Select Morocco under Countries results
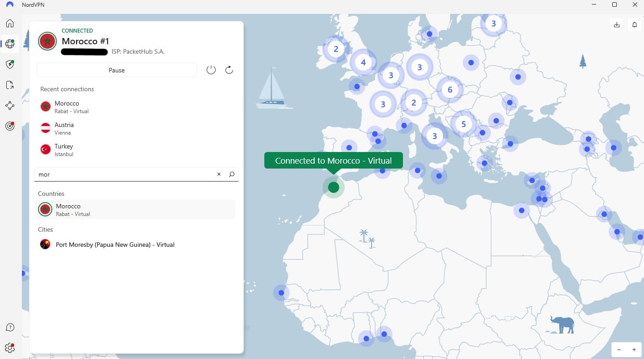The image size is (644, 359). (x=135, y=209)
